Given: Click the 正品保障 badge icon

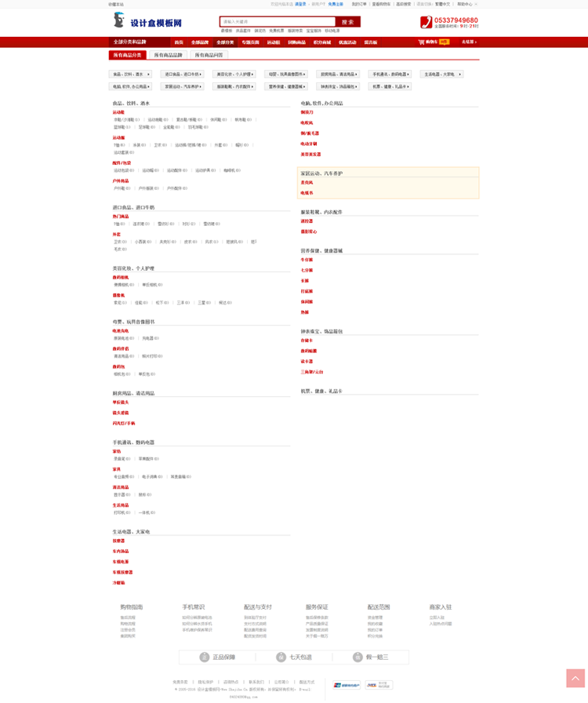Looking at the screenshot, I should [205, 657].
